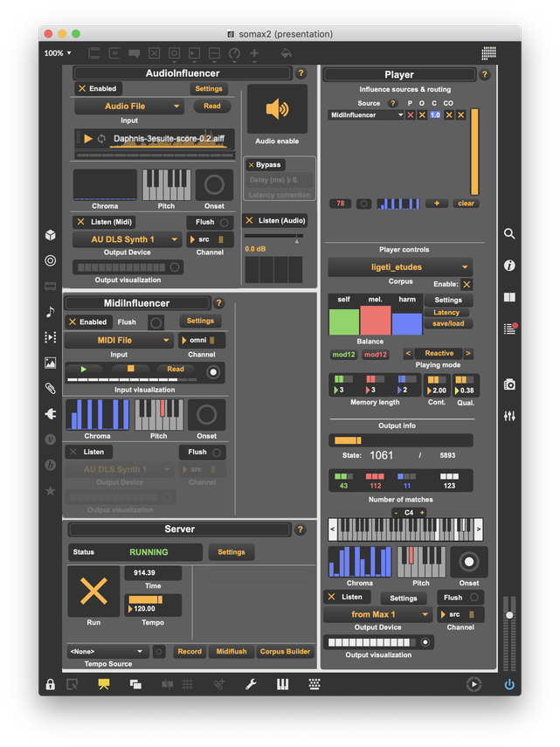Open the Max console list icon

510,329
